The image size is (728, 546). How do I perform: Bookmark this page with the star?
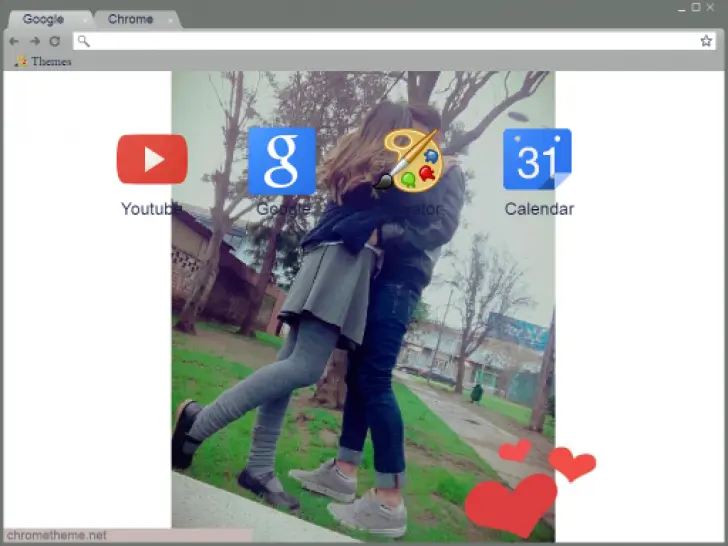(x=706, y=41)
